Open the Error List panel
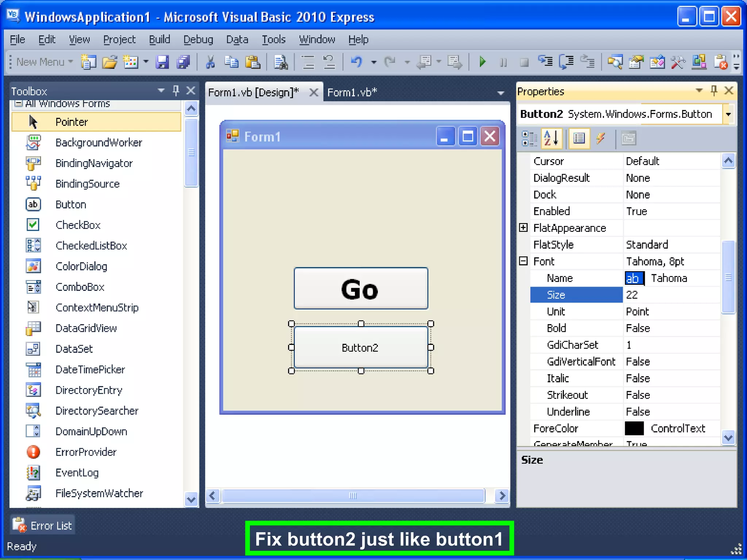This screenshot has height=560, width=747. coord(43,525)
